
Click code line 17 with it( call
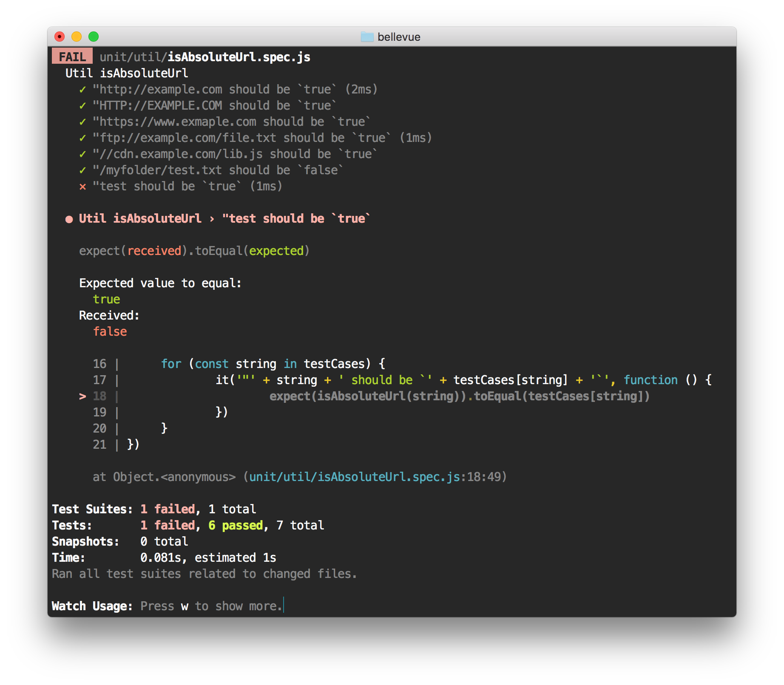point(403,380)
